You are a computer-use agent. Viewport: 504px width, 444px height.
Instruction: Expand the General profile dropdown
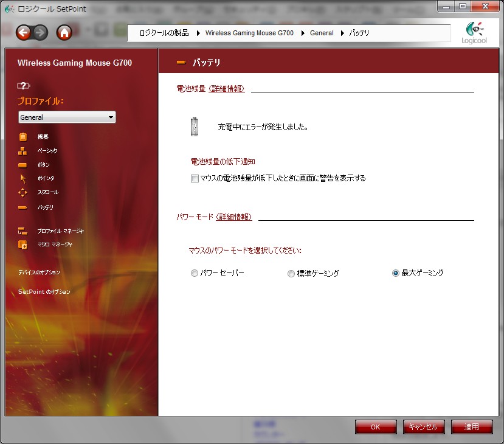coord(67,117)
